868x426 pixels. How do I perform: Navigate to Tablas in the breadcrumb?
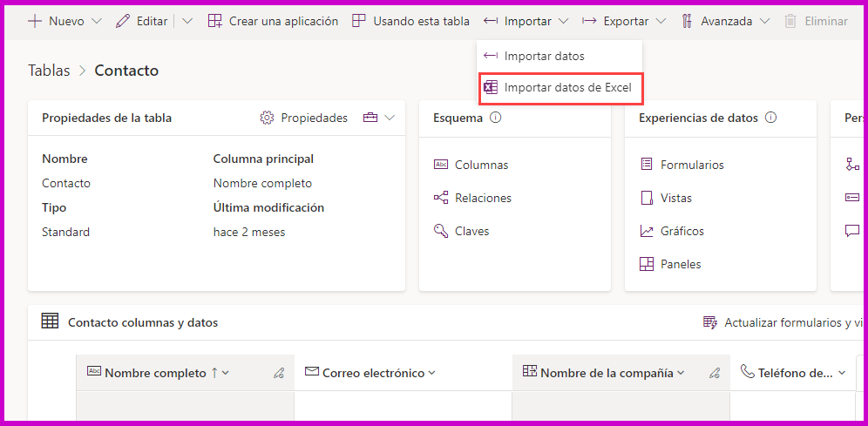[49, 71]
